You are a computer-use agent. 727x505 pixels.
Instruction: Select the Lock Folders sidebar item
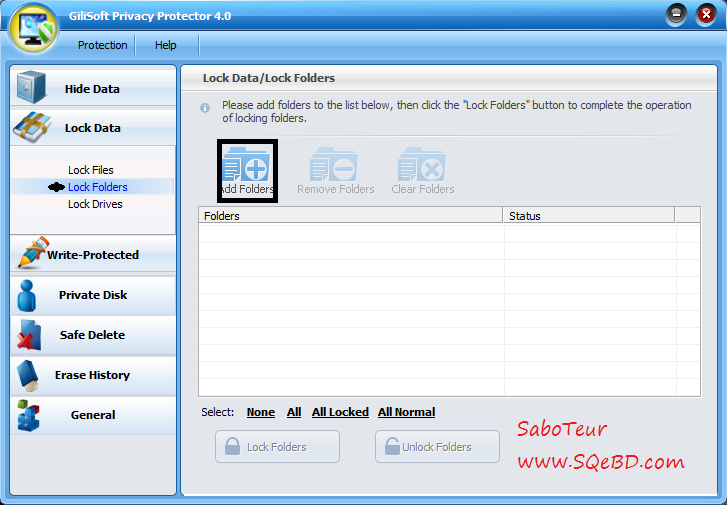tap(97, 187)
